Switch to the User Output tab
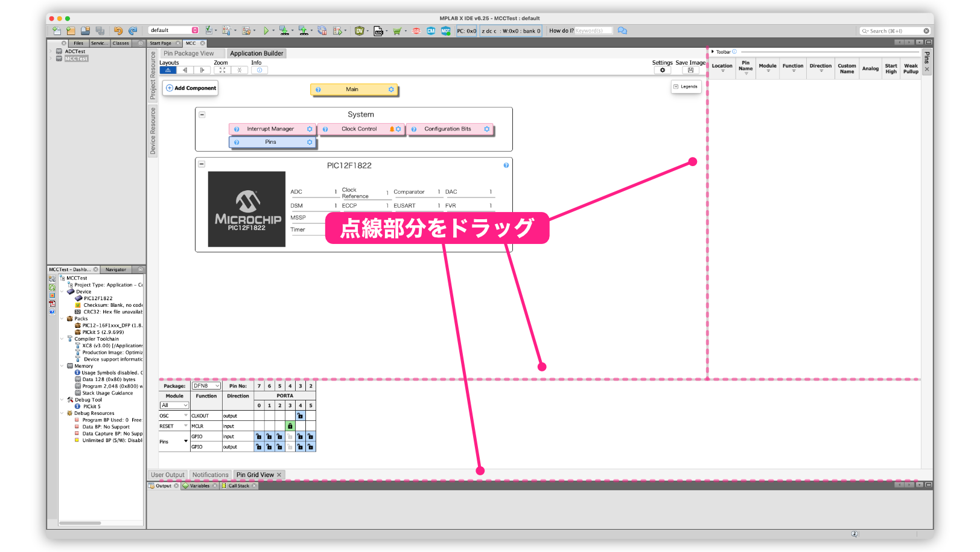This screenshot has height=552, width=980. coord(168,475)
